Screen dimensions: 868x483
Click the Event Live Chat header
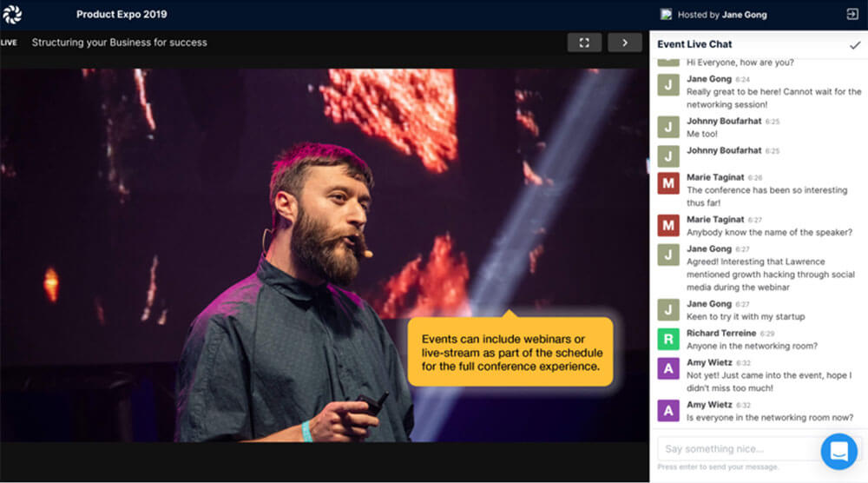(x=694, y=44)
